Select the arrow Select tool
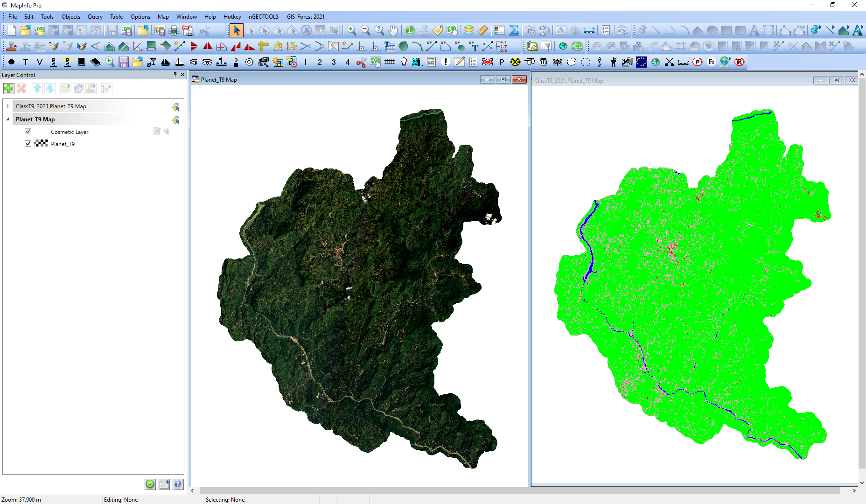The image size is (866, 504). click(x=236, y=30)
